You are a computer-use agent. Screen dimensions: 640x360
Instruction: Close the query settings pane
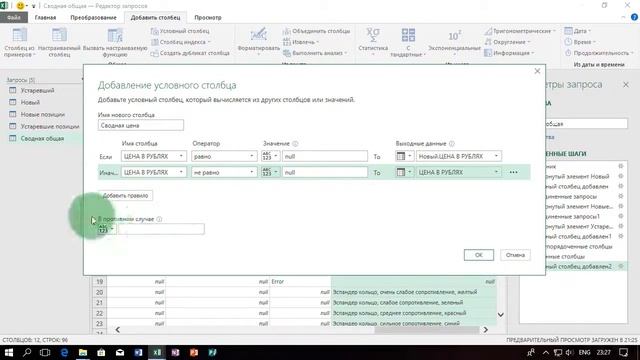626,84
